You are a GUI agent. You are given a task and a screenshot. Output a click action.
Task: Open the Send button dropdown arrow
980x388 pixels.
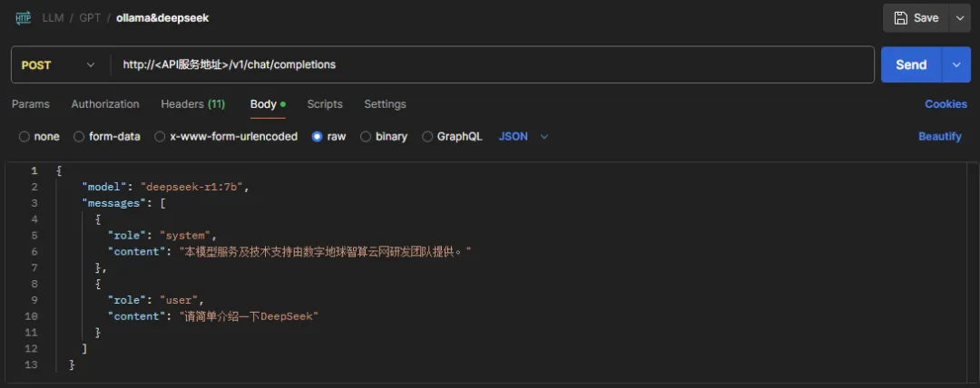coord(955,64)
